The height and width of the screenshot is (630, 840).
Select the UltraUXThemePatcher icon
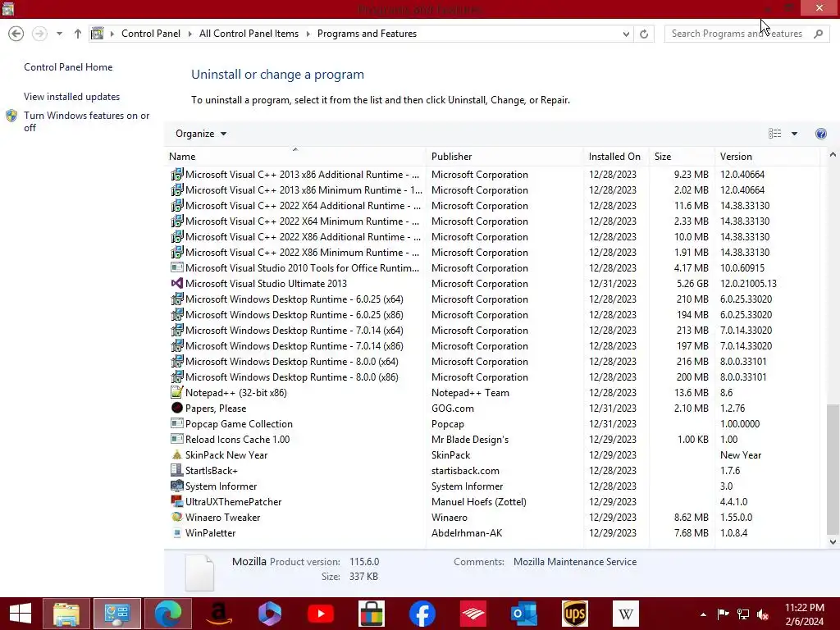[x=177, y=501]
